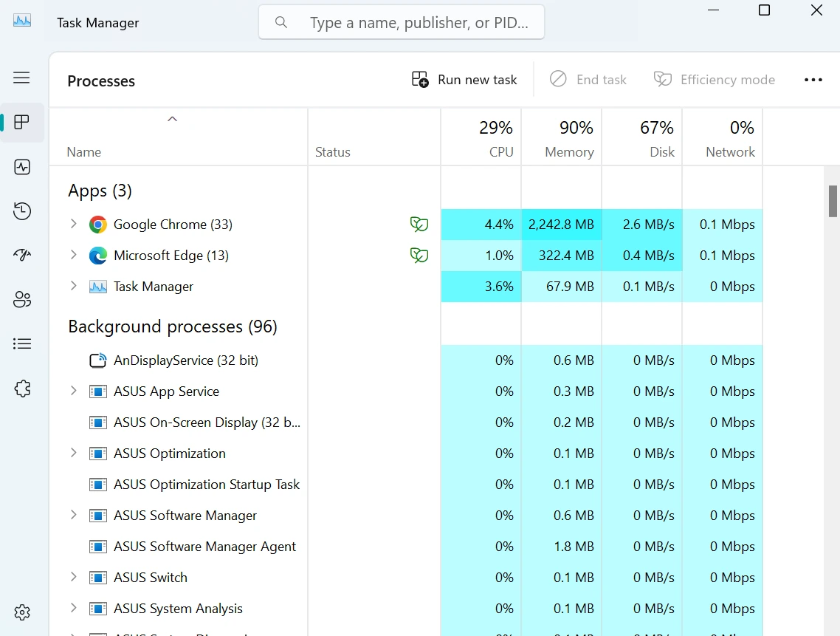840x636 pixels.
Task: Click Chrome CPU value 4.4%
Action: tap(499, 224)
